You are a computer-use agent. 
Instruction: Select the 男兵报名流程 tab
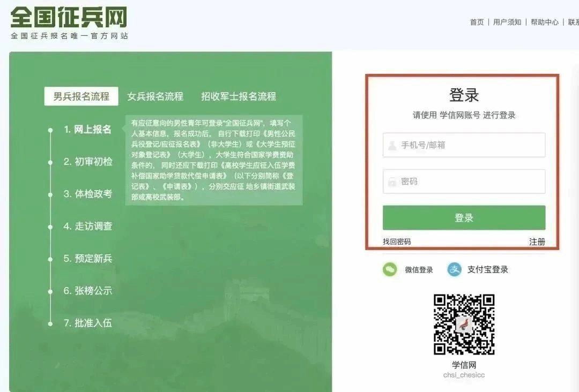coord(81,96)
